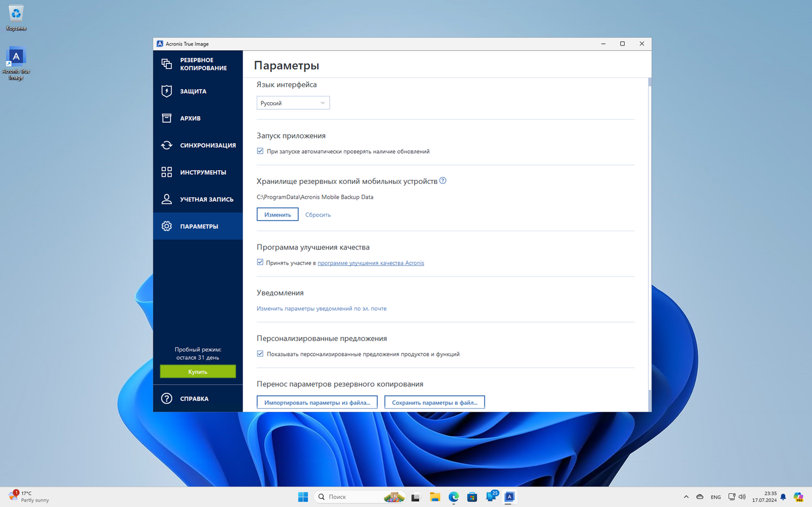Click Сохранить параметры в файл button

[x=435, y=403]
